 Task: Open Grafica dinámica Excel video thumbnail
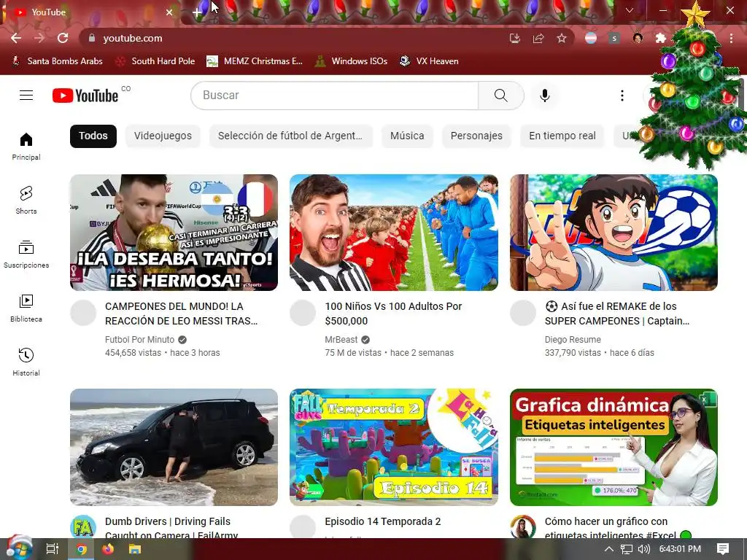[x=614, y=447]
